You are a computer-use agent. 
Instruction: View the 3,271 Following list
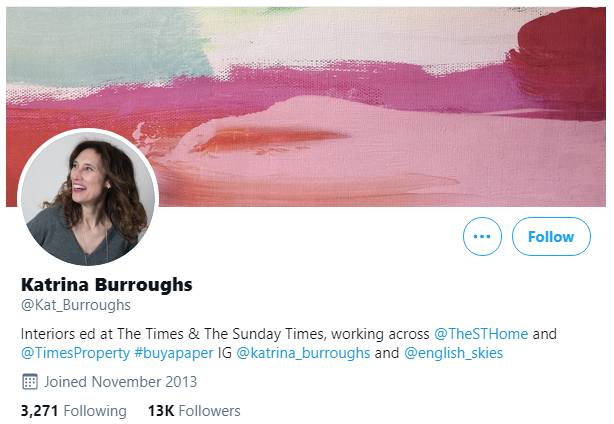(74, 411)
